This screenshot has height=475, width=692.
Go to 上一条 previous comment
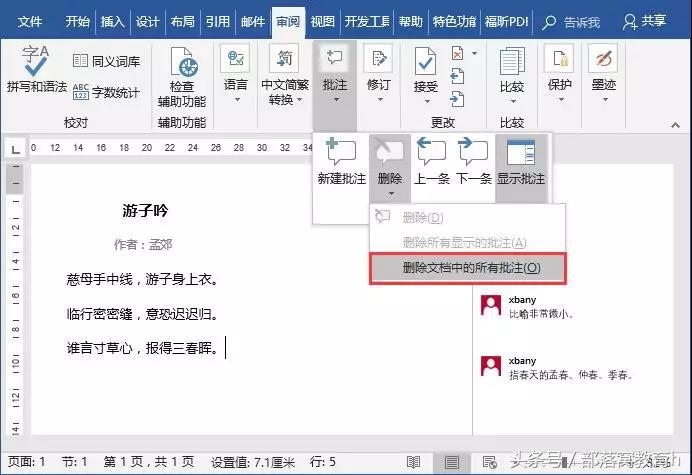point(432,160)
